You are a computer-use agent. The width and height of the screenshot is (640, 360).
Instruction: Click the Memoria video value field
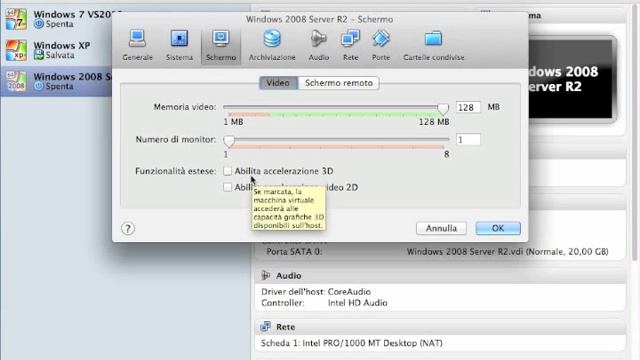(x=468, y=107)
